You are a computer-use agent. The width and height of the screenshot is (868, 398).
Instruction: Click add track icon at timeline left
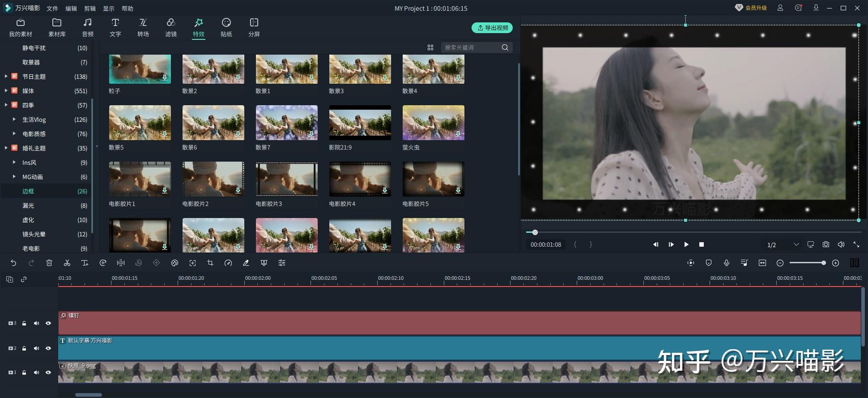point(9,279)
